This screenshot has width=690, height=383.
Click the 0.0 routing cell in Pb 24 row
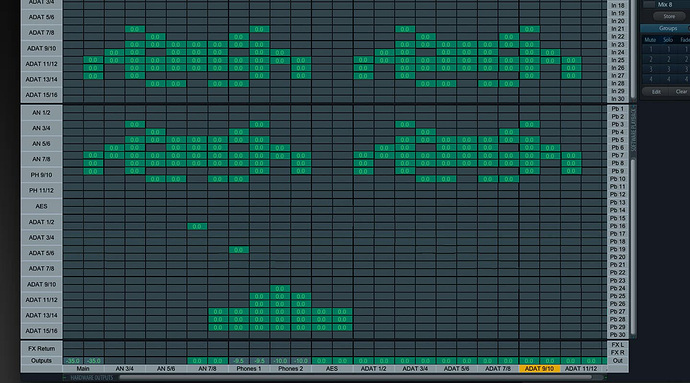(x=280, y=289)
